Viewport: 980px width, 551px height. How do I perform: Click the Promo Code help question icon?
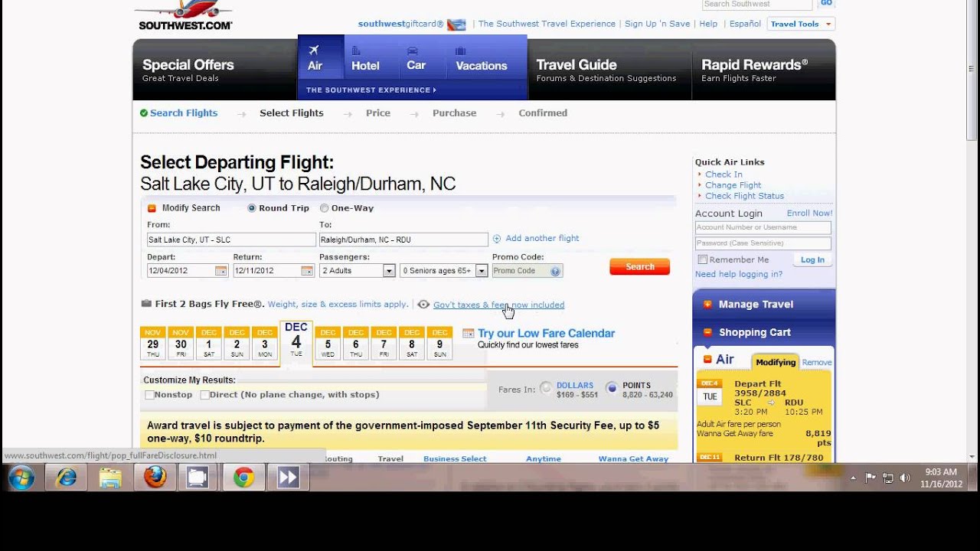coord(556,271)
